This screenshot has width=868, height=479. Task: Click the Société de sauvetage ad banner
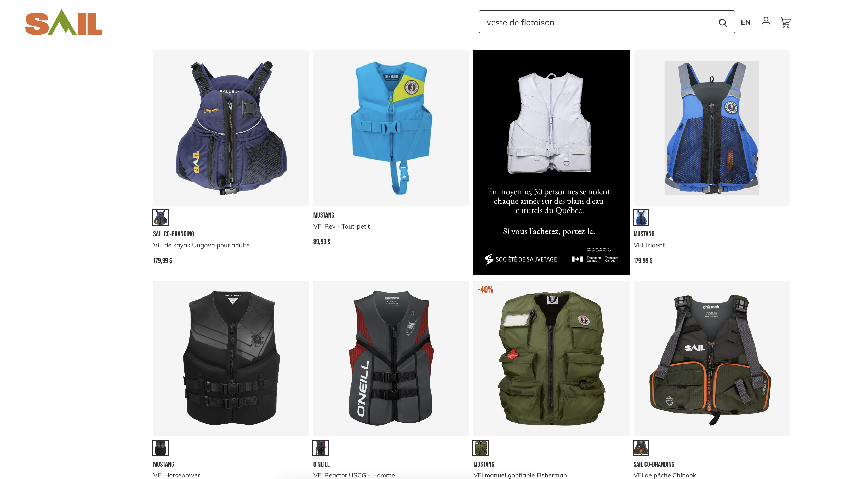(551, 163)
